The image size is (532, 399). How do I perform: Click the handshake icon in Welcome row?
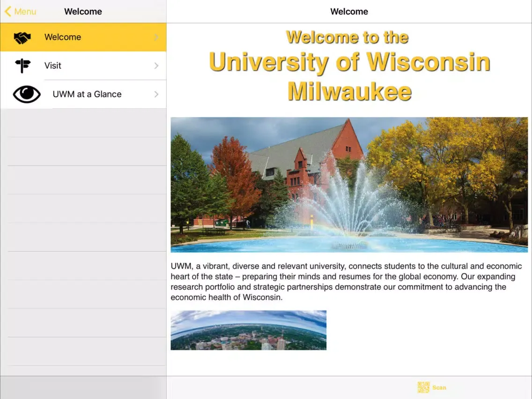coord(22,37)
